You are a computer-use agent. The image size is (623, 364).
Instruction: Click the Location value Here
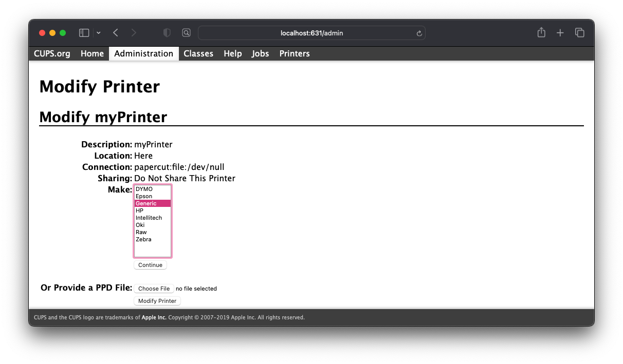pyautogui.click(x=143, y=156)
